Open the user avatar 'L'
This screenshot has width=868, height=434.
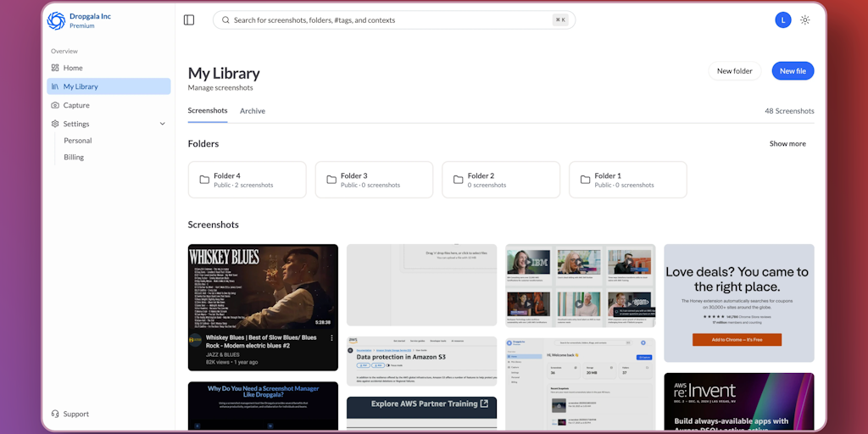point(782,20)
